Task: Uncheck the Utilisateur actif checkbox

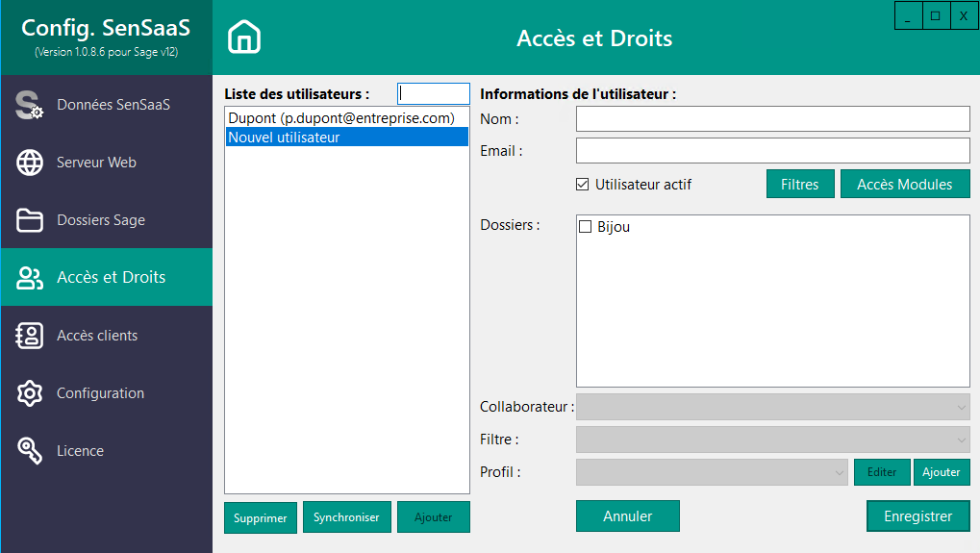Action: click(x=582, y=185)
